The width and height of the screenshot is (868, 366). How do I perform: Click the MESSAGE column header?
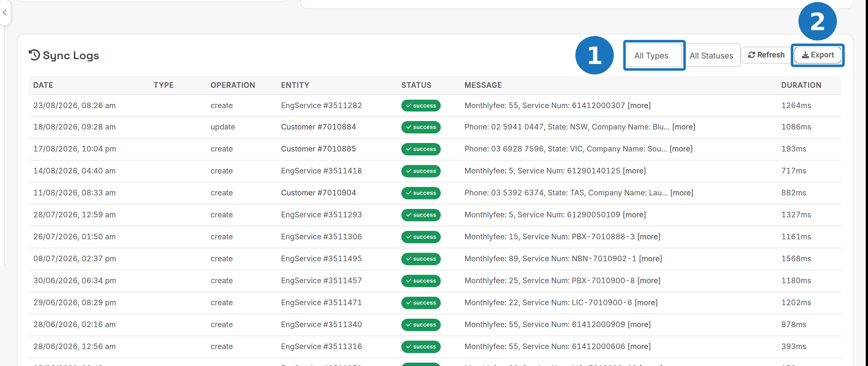(483, 85)
